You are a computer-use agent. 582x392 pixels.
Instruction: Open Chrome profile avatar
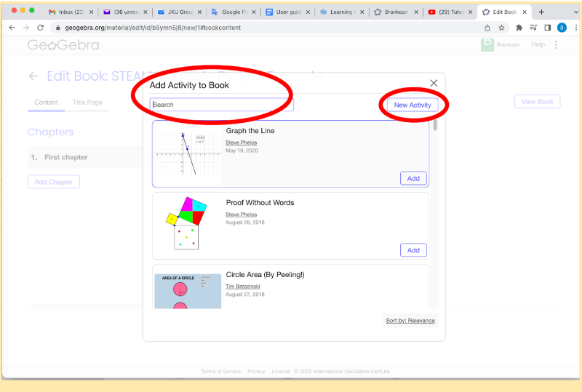coord(562,28)
